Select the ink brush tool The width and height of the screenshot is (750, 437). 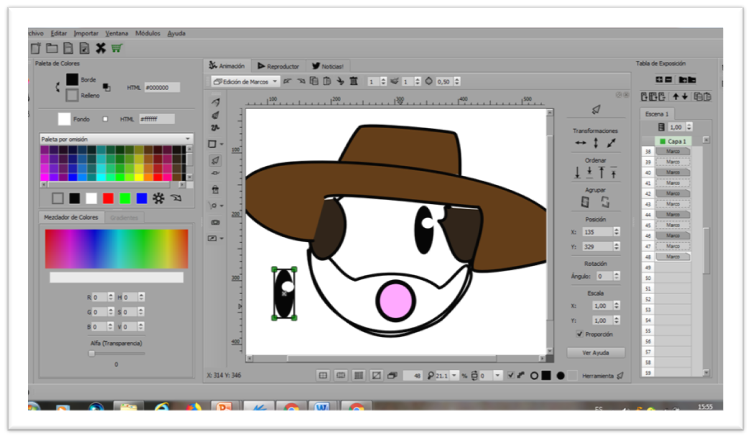tap(214, 115)
